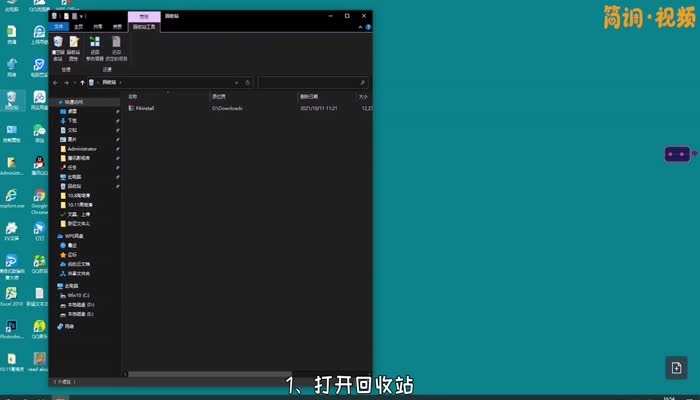
Task: Click Restore the selected items icon
Action: (x=116, y=47)
